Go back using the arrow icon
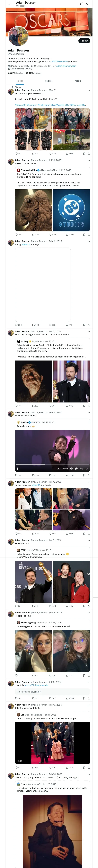The width and height of the screenshot is (98, 868). point(9,4)
